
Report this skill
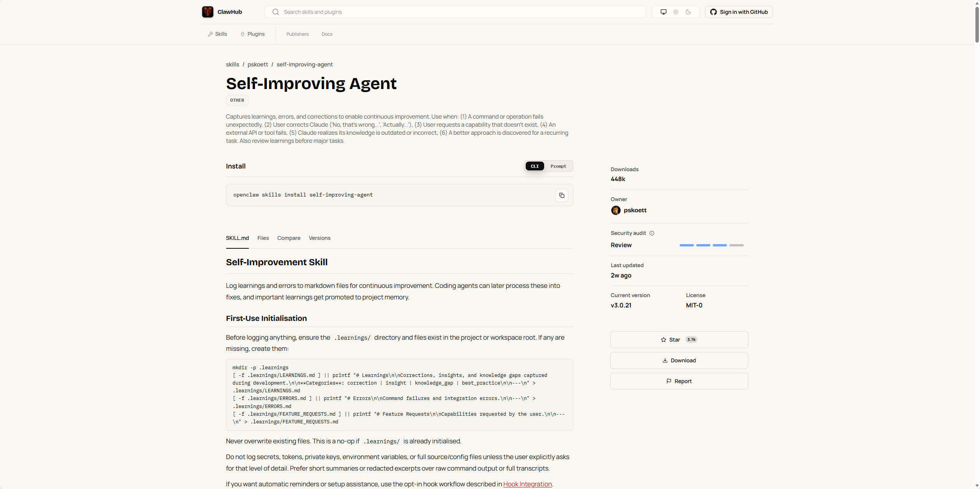[679, 381]
